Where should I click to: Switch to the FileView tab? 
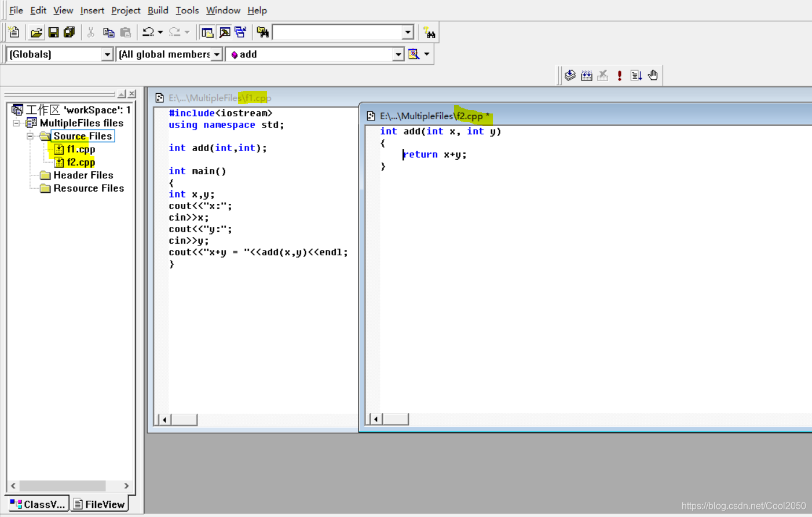pyautogui.click(x=100, y=504)
